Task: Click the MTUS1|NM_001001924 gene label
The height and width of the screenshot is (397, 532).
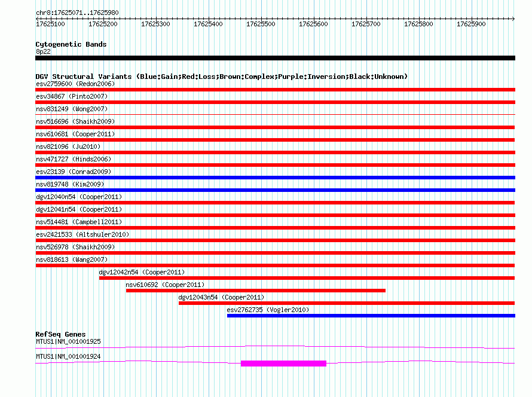Action: (68, 356)
